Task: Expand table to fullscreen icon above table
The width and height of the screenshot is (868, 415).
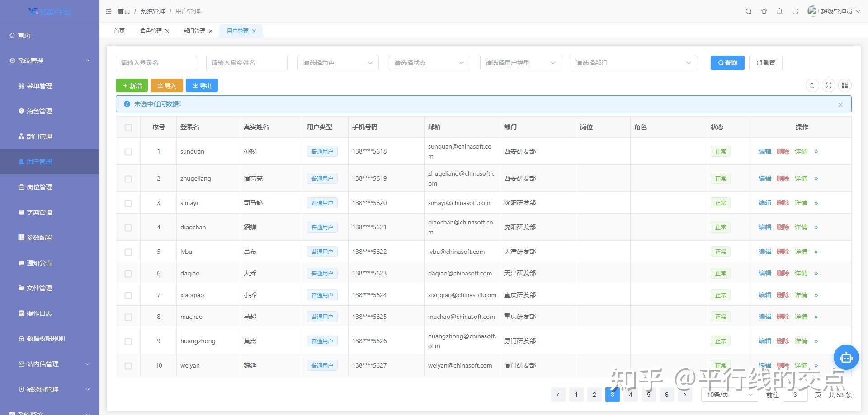Action: pyautogui.click(x=828, y=85)
